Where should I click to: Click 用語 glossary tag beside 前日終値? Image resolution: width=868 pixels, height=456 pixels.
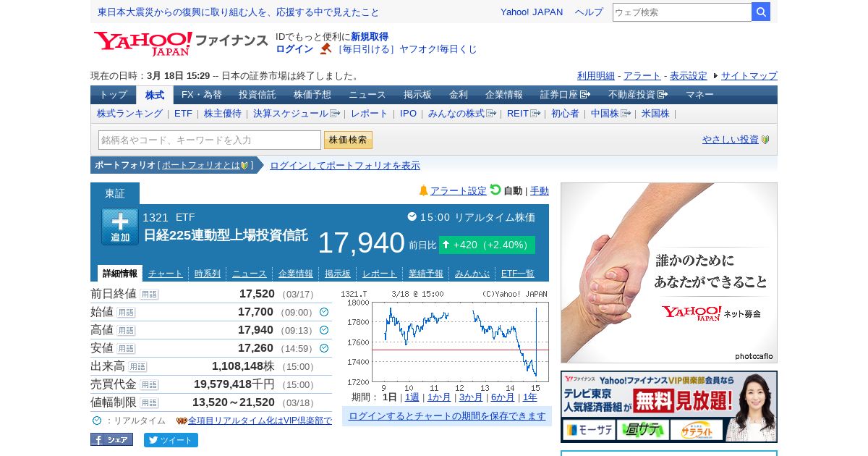[149, 295]
